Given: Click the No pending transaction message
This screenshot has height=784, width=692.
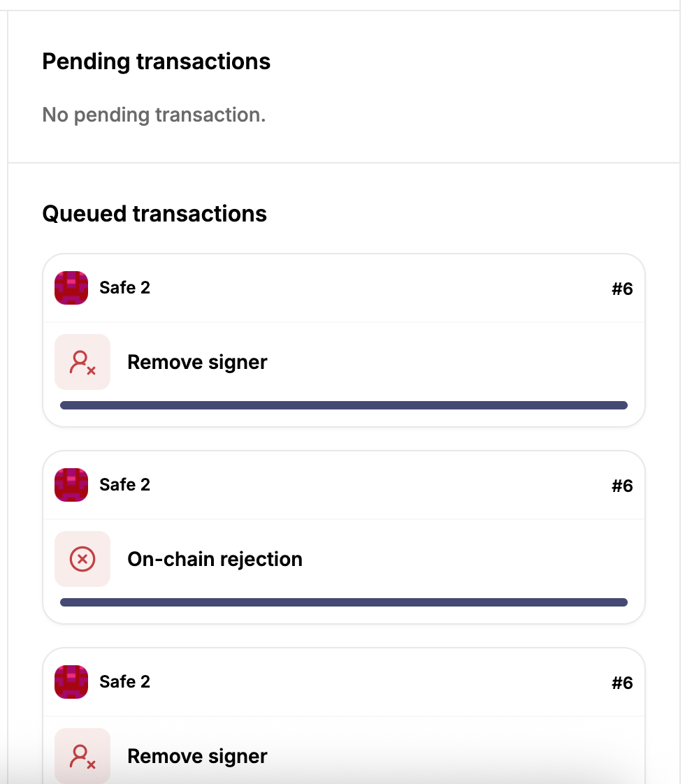Looking at the screenshot, I should click(154, 115).
